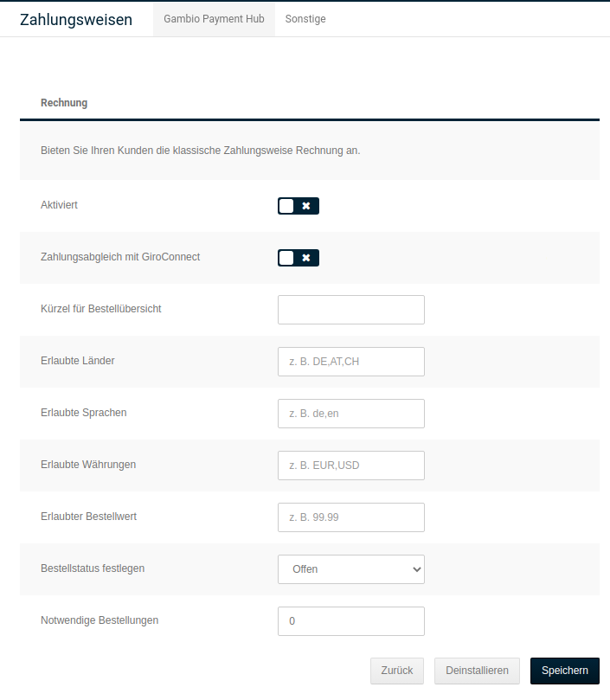Click the Erlaubter Bestellwert input
610x700 pixels.
click(x=350, y=517)
